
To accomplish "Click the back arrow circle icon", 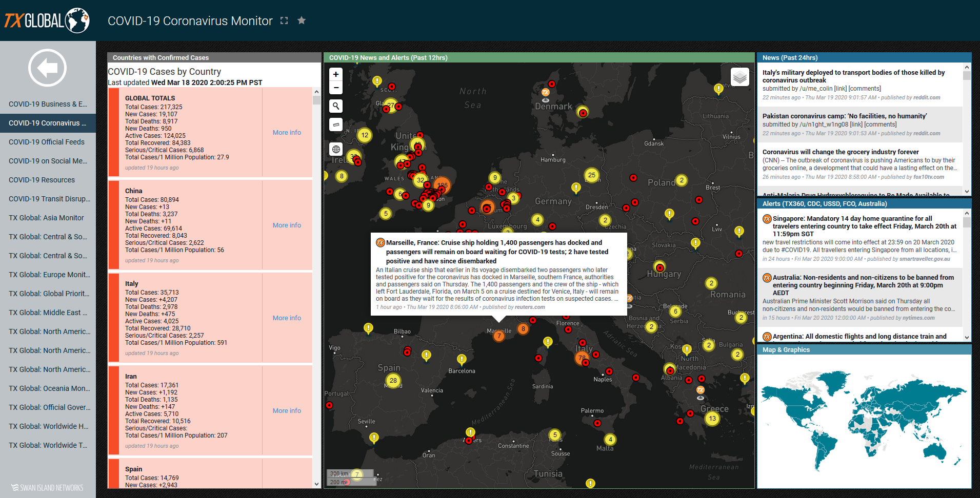I will tap(47, 68).
